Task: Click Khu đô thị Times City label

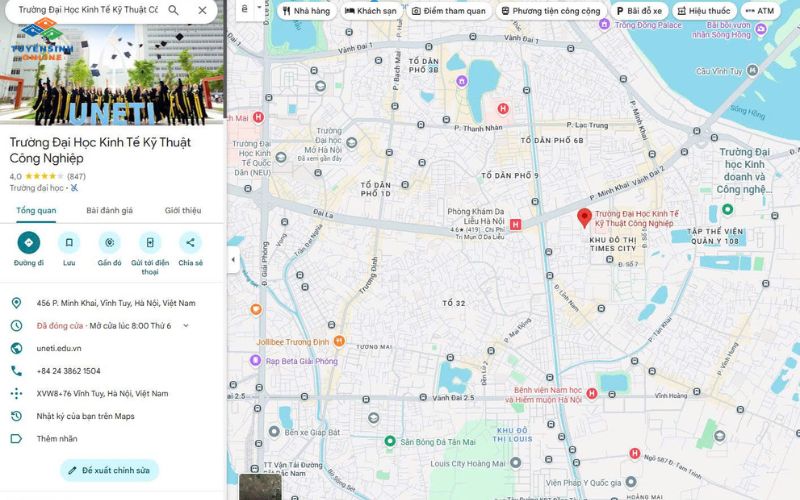Action: click(x=613, y=244)
